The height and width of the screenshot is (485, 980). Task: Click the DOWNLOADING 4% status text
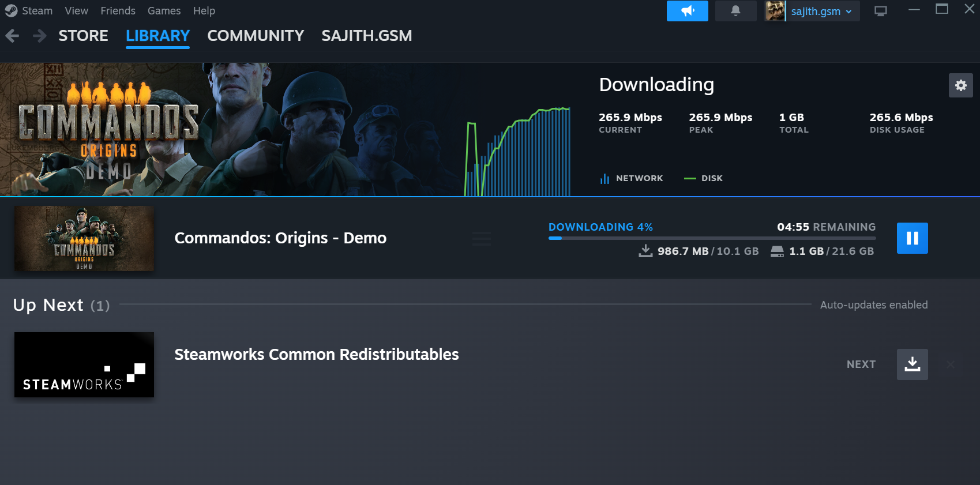(x=600, y=227)
